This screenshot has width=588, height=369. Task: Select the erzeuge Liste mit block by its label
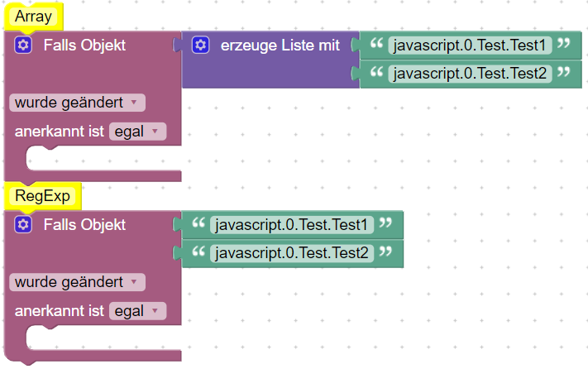tap(280, 46)
